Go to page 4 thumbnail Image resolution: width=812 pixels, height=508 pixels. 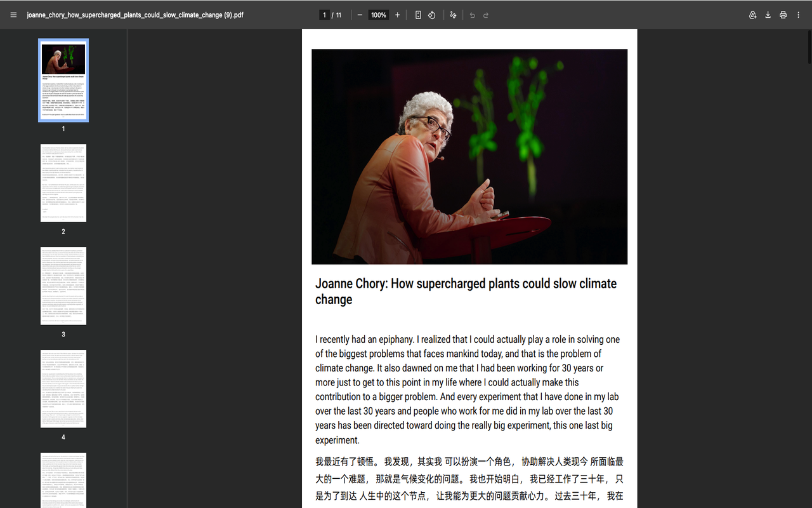click(63, 389)
